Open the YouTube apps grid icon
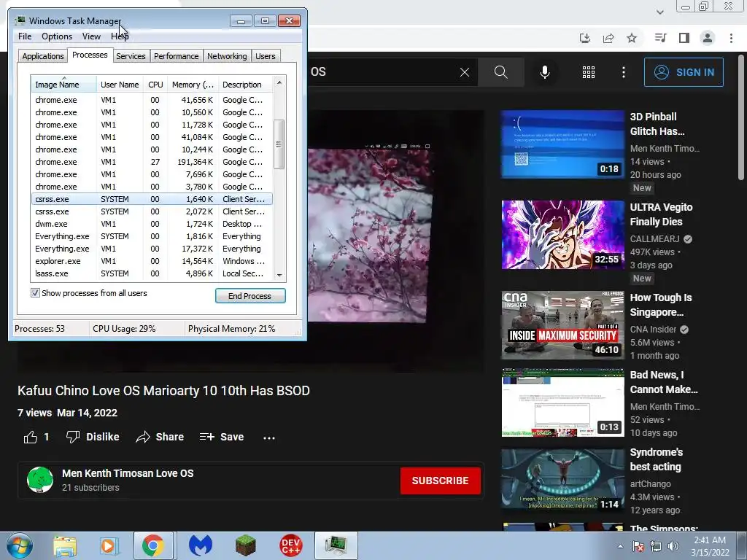 (x=589, y=72)
